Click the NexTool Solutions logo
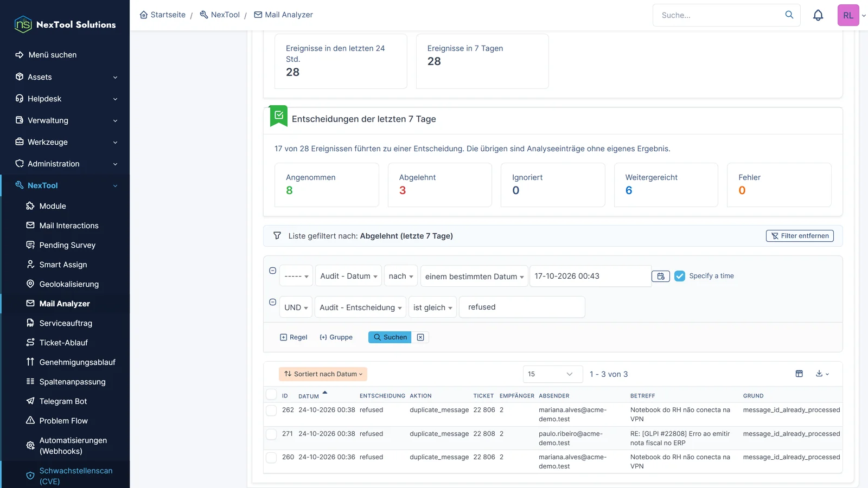The width and height of the screenshot is (868, 488). click(x=65, y=24)
